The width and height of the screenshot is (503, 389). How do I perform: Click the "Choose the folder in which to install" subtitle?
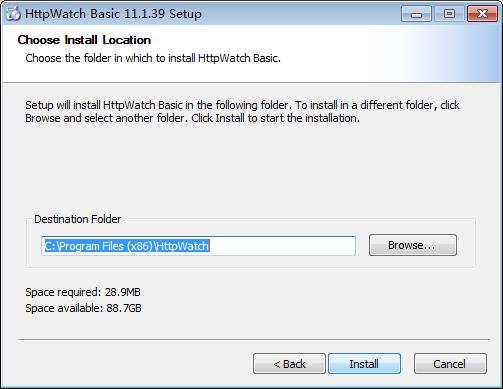[x=153, y=58]
